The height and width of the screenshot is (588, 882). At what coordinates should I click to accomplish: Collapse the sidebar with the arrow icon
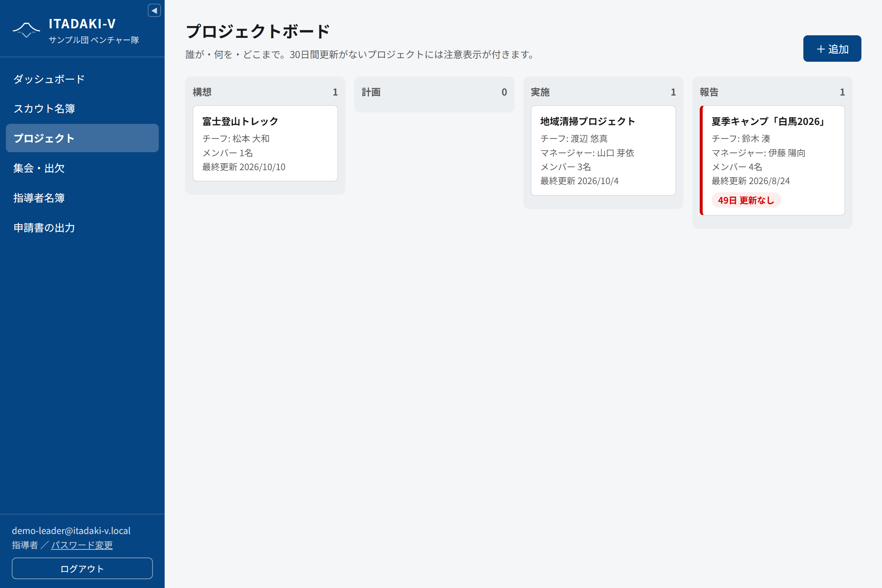[x=154, y=11]
